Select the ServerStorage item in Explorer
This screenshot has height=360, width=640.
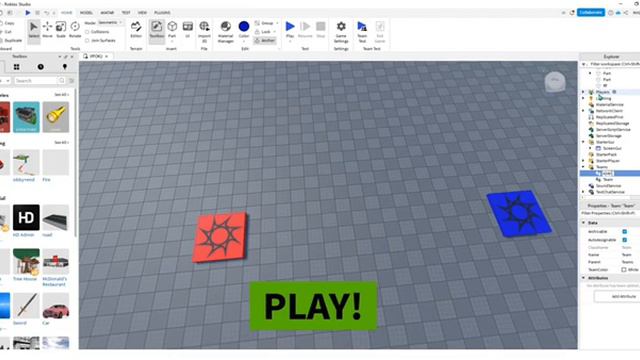(608, 136)
